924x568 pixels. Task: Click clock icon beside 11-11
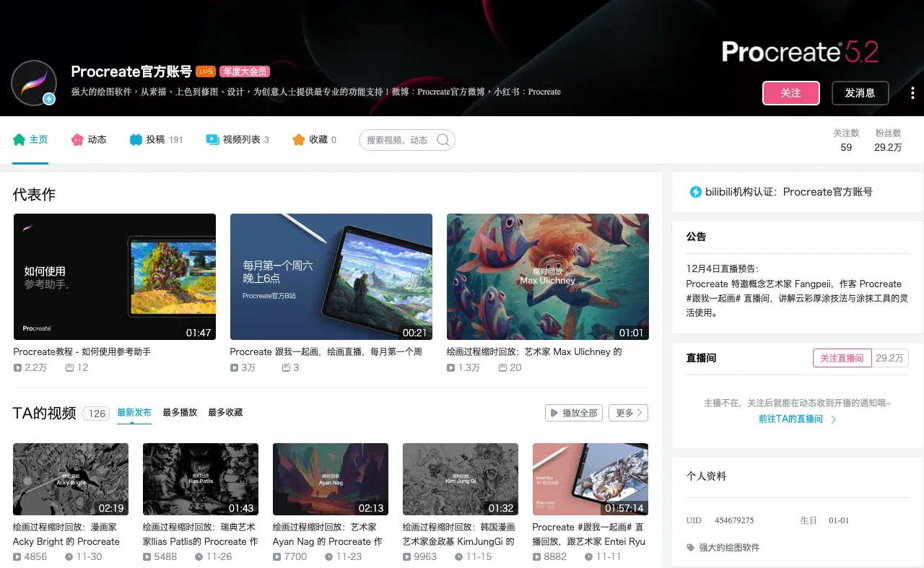click(x=589, y=556)
